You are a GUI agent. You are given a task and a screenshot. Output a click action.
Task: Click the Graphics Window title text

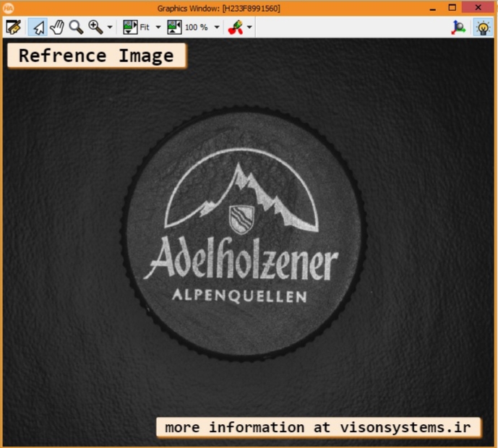pyautogui.click(x=219, y=9)
